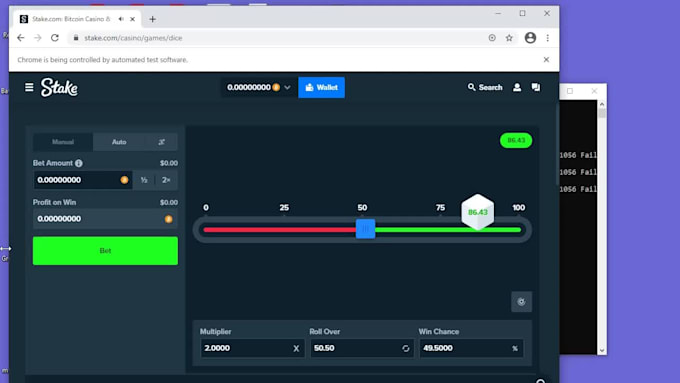680x383 pixels.
Task: Close the Stake.com browser tab
Action: tap(132, 19)
